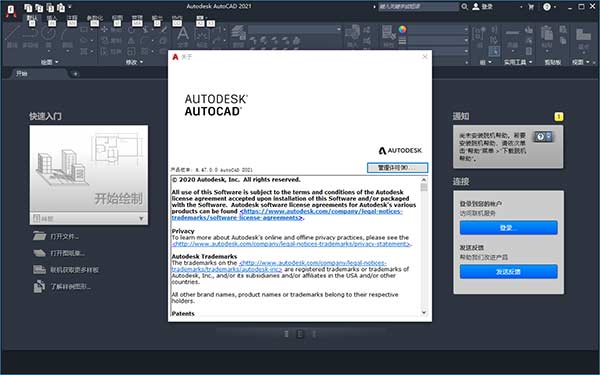Image resolution: width=600 pixels, height=375 pixels.
Task: Open the privacy-statement link
Action: point(291,244)
